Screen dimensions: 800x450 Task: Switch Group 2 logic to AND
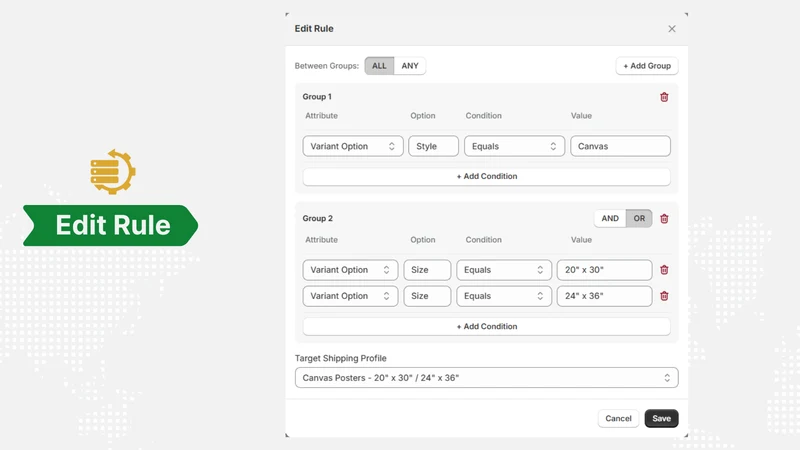(610, 218)
